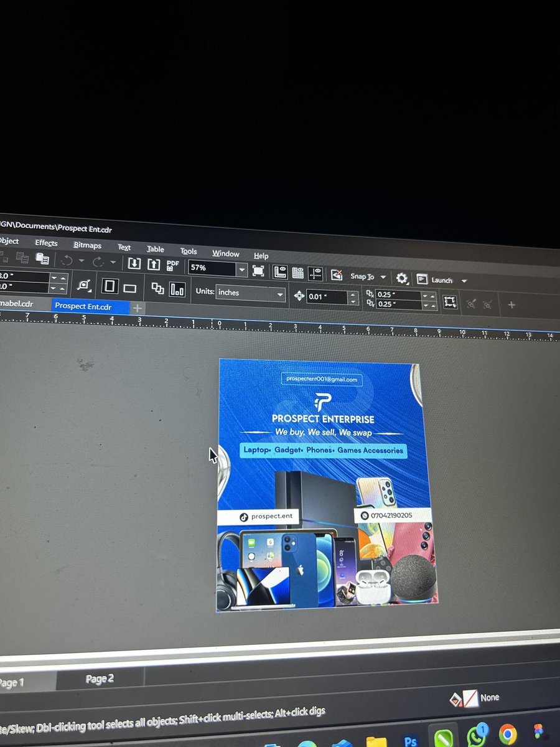The height and width of the screenshot is (747, 560).
Task: Click the Undo arrow icon
Action: (67, 260)
